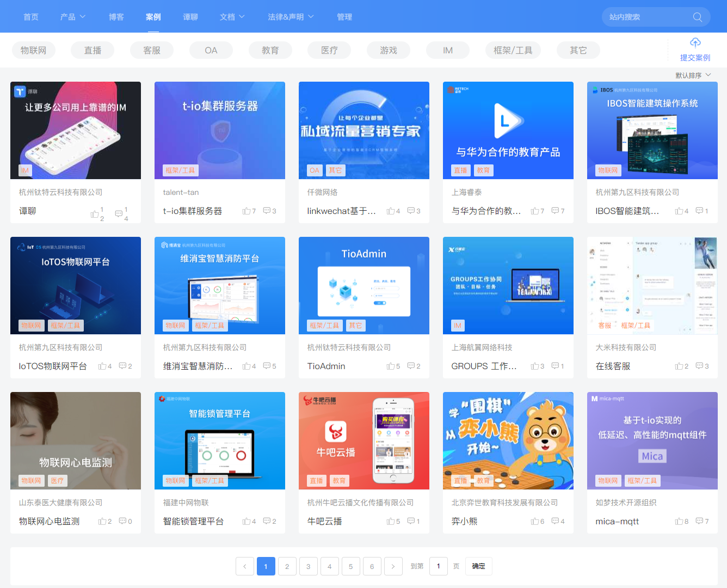Screen dimensions: 727x588
Task: Filter cases by 教育 category
Action: coord(270,50)
